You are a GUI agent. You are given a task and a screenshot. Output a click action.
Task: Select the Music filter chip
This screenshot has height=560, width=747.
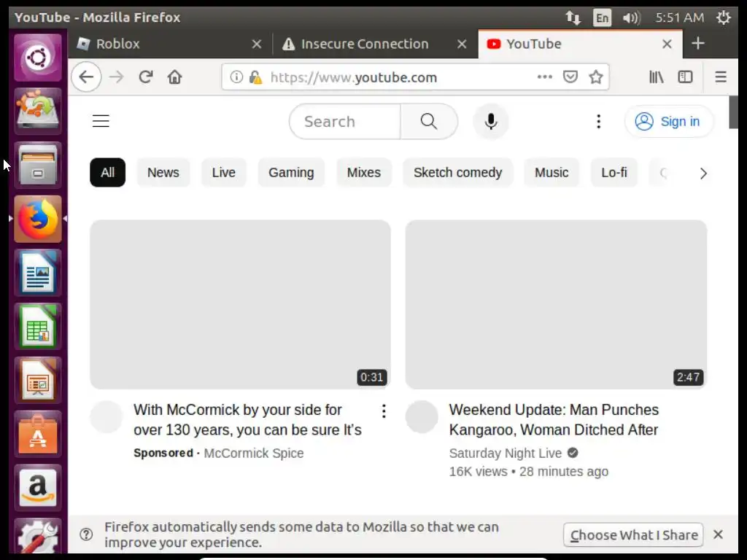pos(551,172)
